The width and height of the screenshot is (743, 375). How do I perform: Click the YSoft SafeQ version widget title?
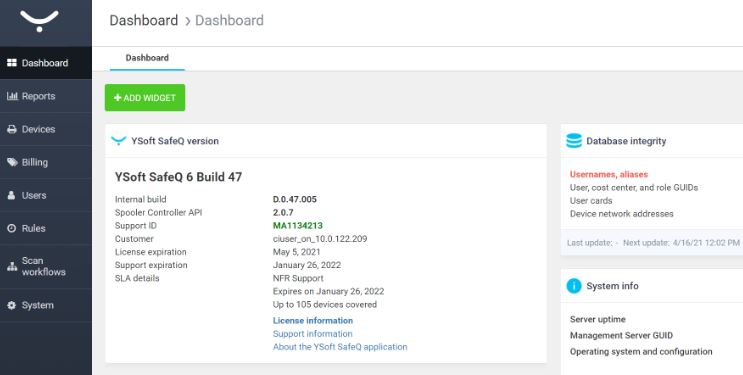click(x=175, y=141)
